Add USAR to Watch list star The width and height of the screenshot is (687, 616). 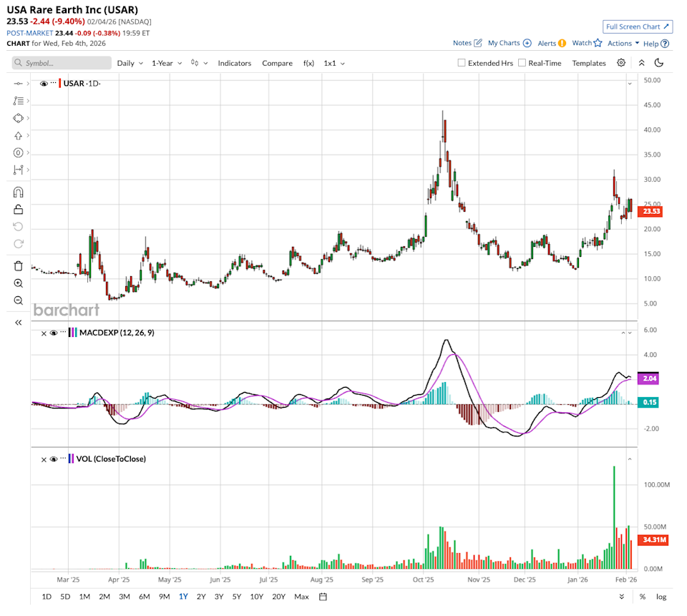[x=587, y=43]
